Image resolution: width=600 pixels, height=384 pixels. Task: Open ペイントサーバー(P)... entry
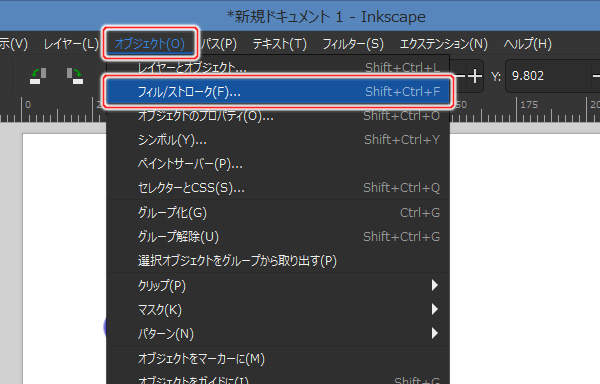(278, 164)
